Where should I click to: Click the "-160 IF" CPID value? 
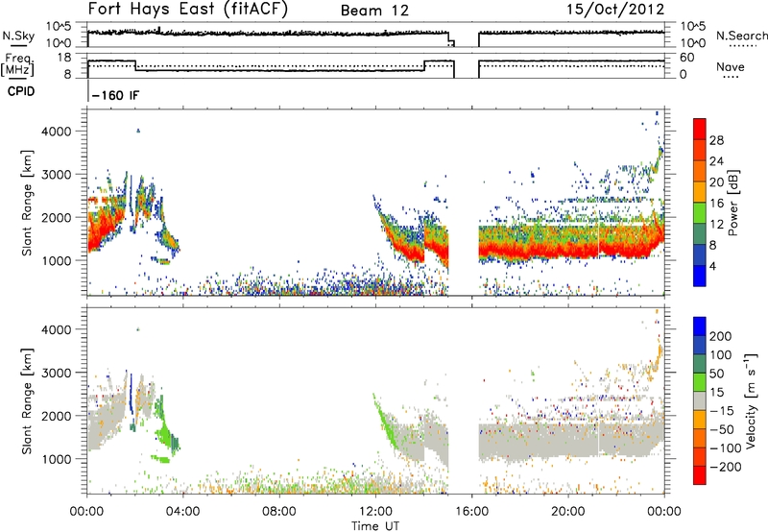tap(115, 95)
